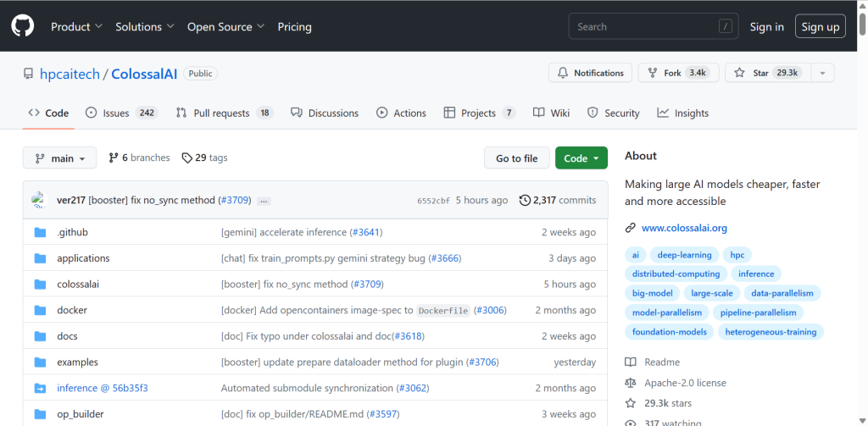Expand the commit message ellipsis

pos(264,201)
